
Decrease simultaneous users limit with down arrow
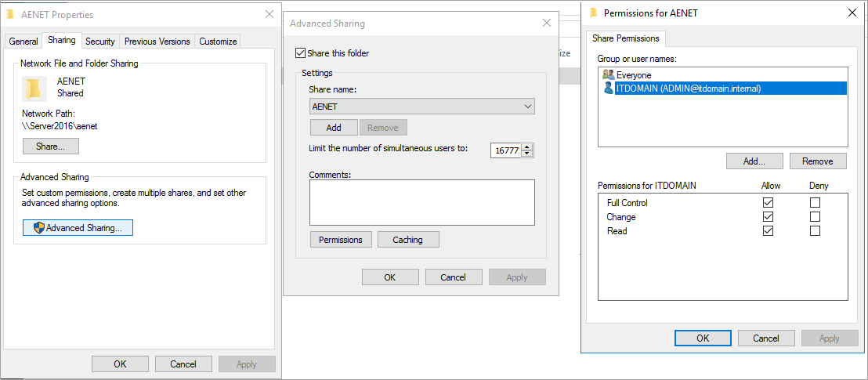(x=527, y=154)
